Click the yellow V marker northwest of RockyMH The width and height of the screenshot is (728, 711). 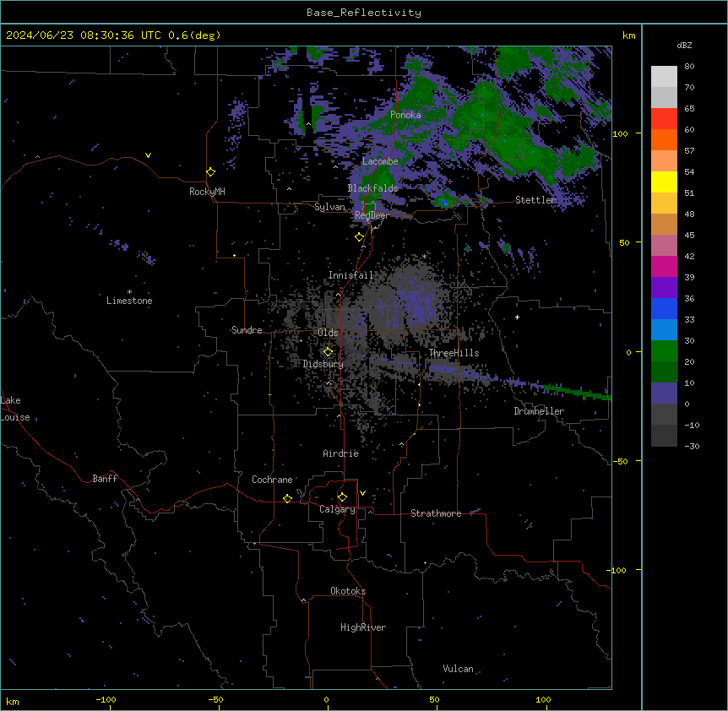(x=148, y=155)
